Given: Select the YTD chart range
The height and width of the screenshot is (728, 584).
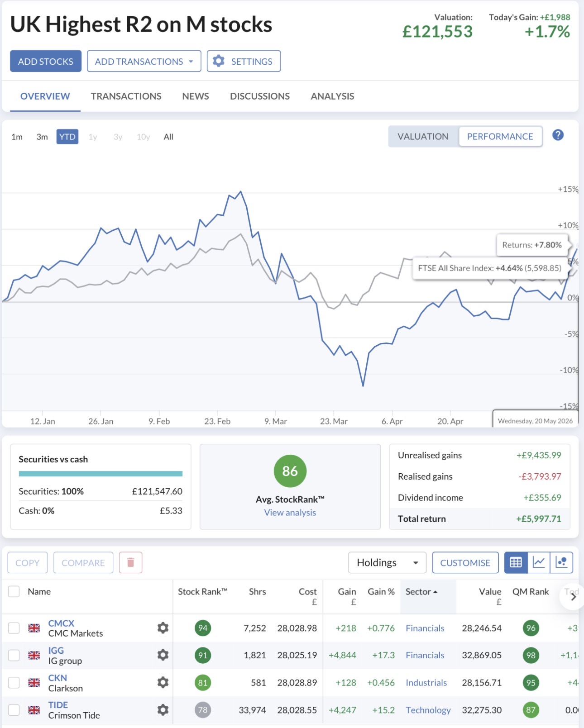Looking at the screenshot, I should click(x=67, y=137).
